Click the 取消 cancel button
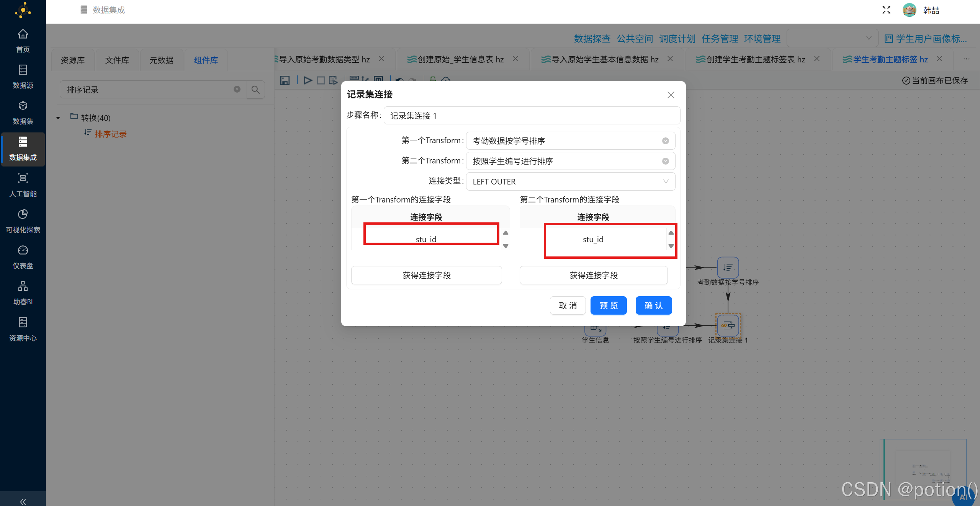The height and width of the screenshot is (506, 980). 568,305
